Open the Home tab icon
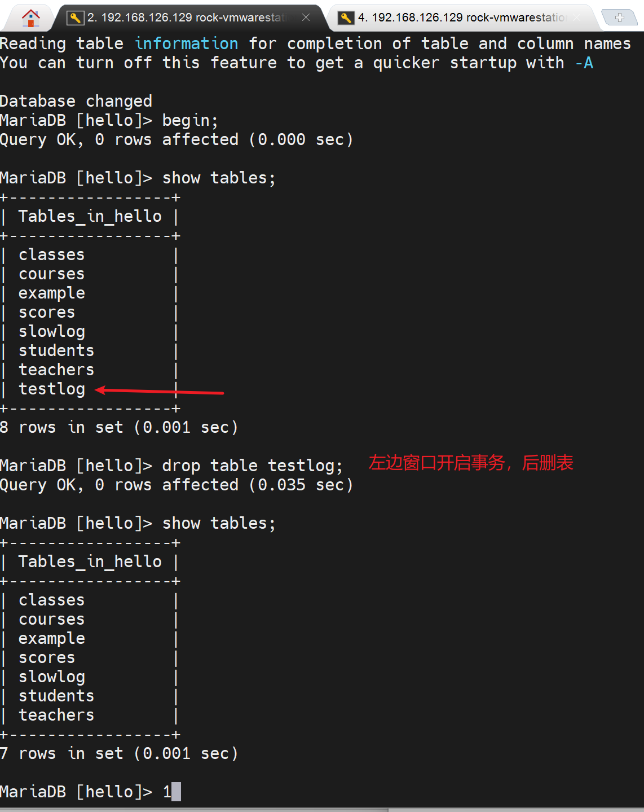The height and width of the screenshot is (812, 644). [x=30, y=18]
